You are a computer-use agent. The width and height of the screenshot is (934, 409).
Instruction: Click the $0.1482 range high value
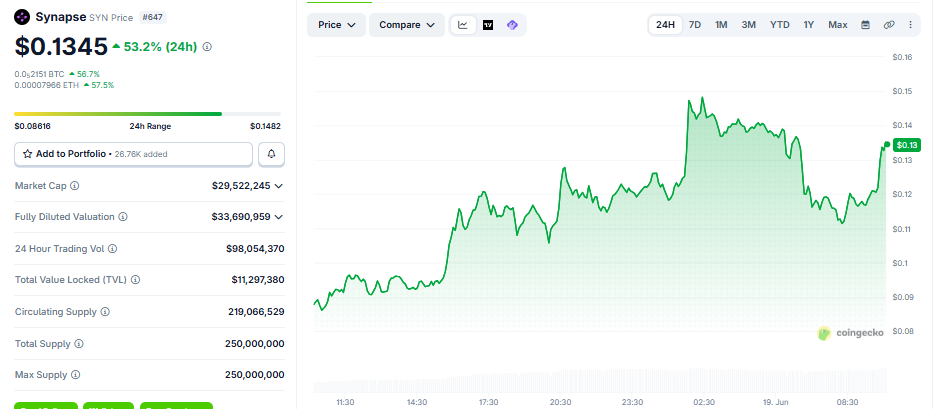click(x=265, y=126)
